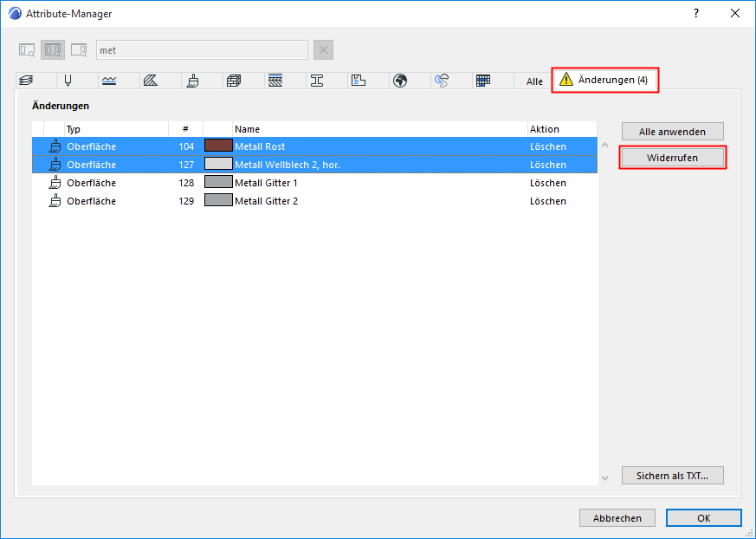Click the Widerrufen button
The height and width of the screenshot is (539, 756).
(x=673, y=158)
